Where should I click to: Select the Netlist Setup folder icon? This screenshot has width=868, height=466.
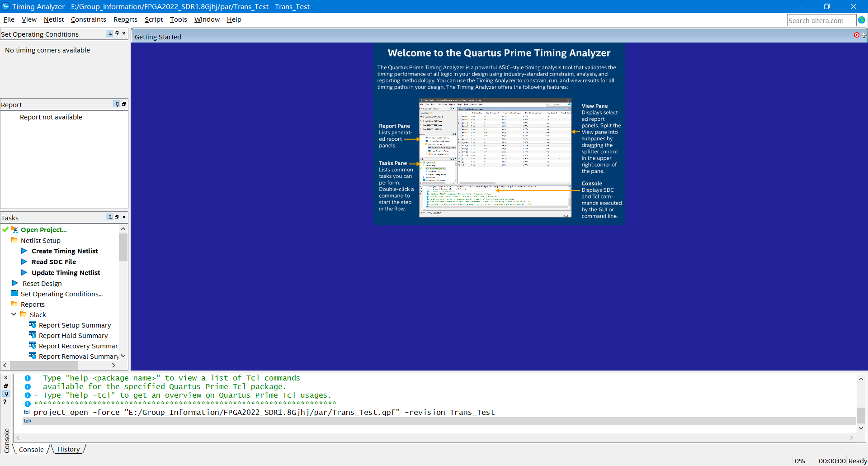(x=14, y=240)
